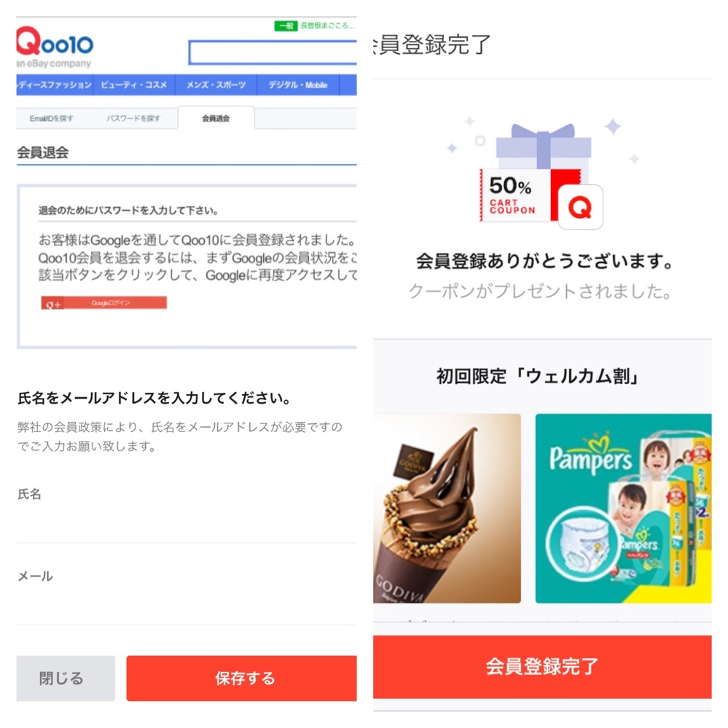728x728 pixels.
Task: Click the Qoo10 logo
Action: click(x=55, y=47)
